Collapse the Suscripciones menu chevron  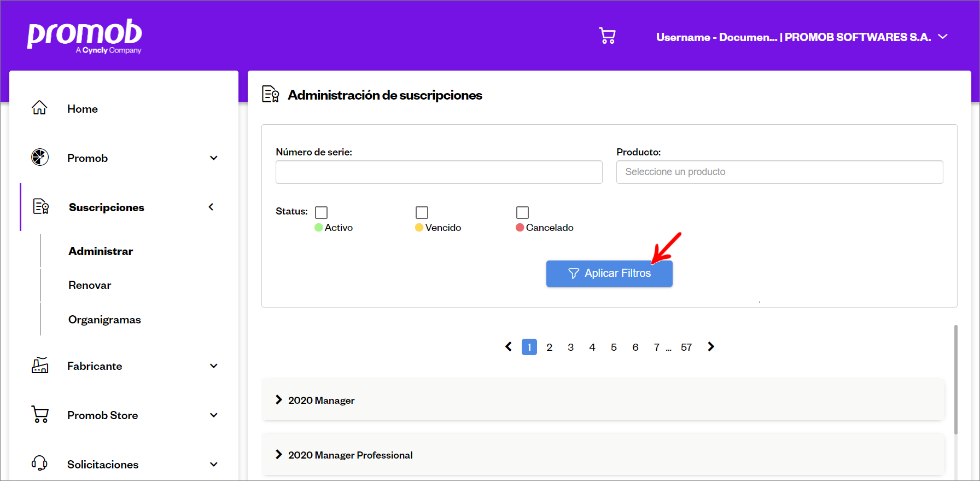coord(211,207)
